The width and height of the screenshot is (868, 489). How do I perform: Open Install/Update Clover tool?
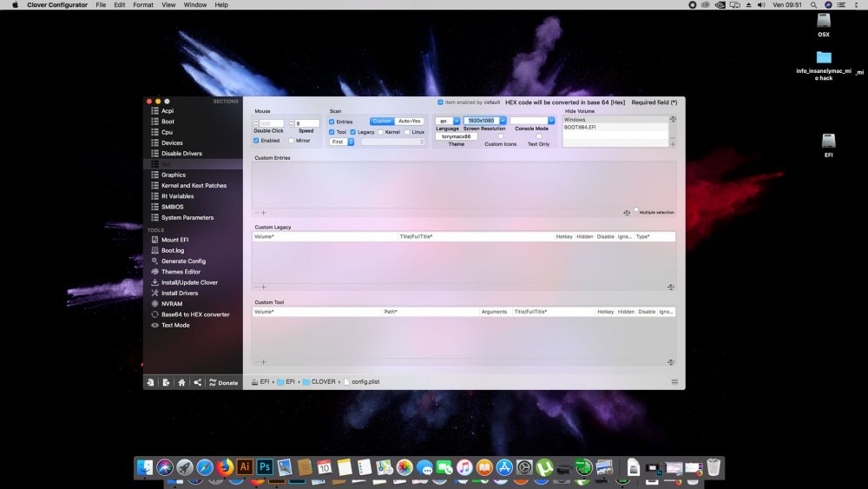pos(189,282)
